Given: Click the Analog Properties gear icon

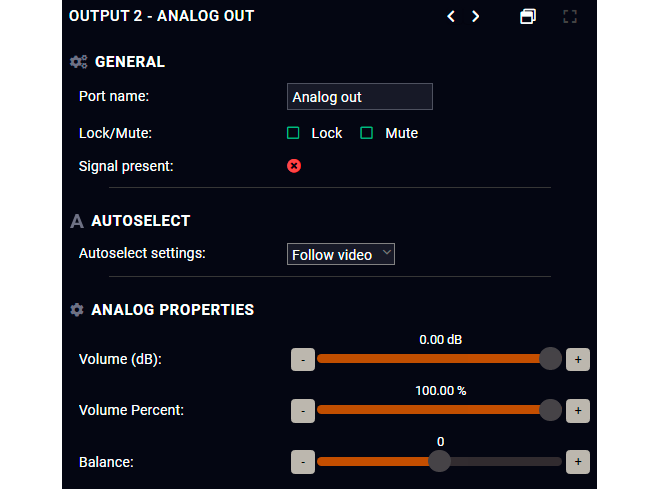Looking at the screenshot, I should [77, 310].
